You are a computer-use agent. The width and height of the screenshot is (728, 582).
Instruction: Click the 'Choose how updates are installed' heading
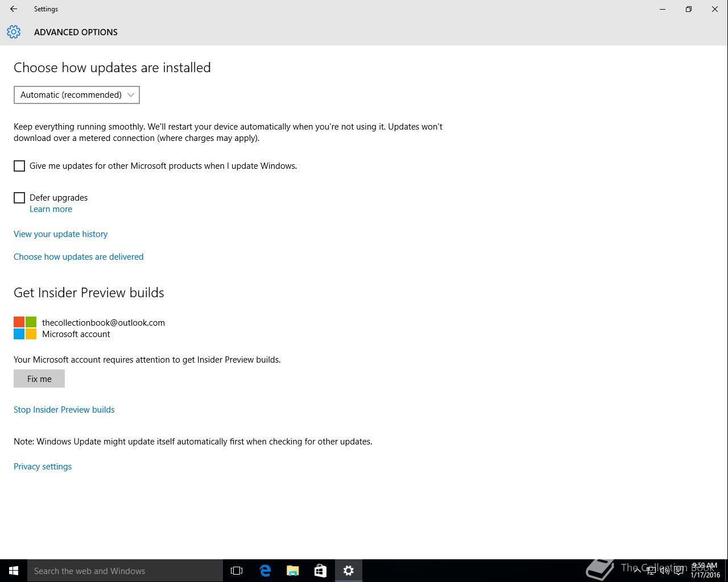coord(112,68)
